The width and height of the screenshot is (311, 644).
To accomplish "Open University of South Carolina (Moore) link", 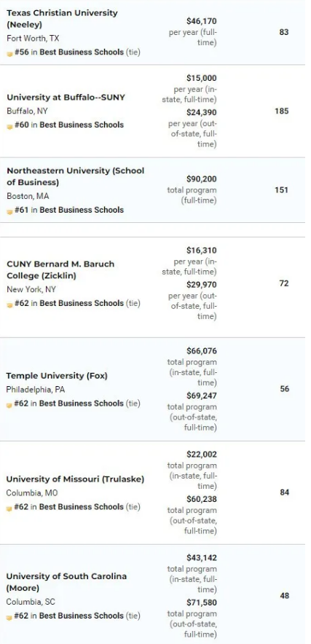I will (x=66, y=582).
